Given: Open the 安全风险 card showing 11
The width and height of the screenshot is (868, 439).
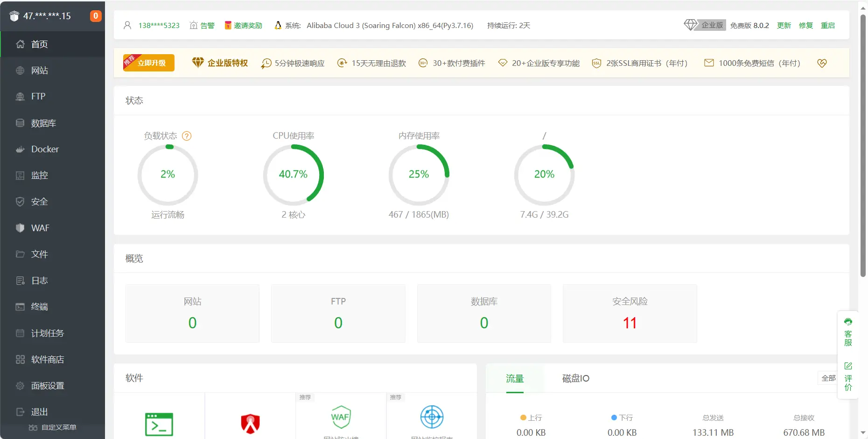Looking at the screenshot, I should 630,314.
